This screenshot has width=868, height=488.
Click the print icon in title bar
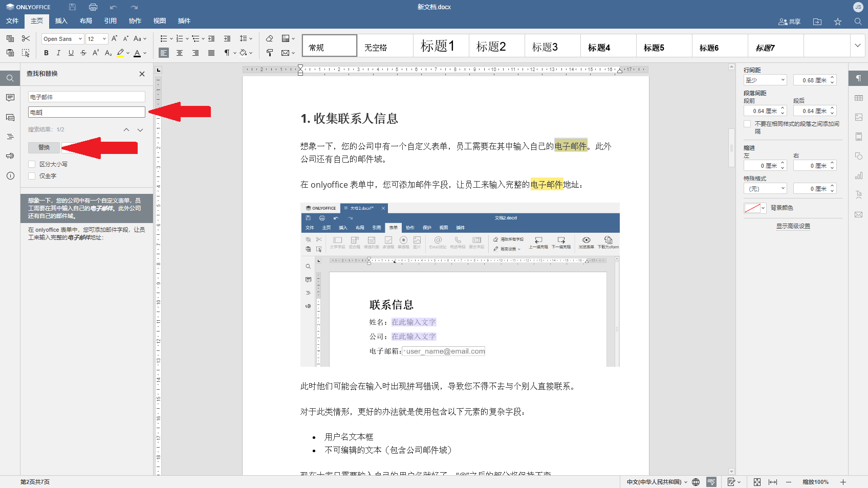(93, 7)
